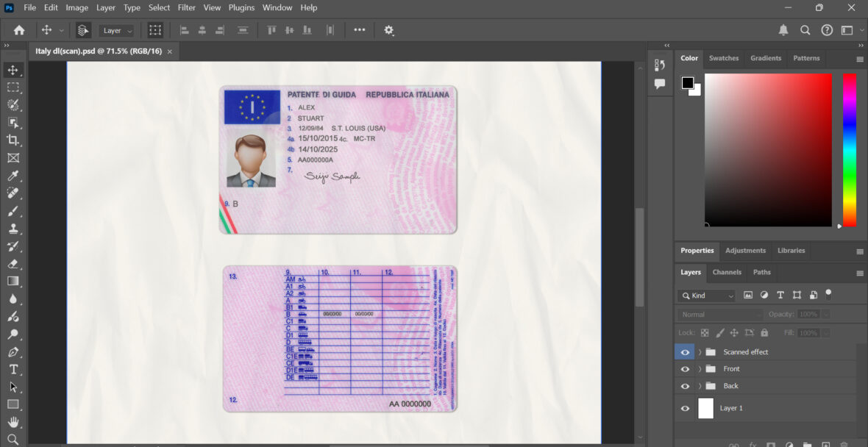Align left edges in options bar
Viewport: 868px width, 447px height.
[185, 30]
